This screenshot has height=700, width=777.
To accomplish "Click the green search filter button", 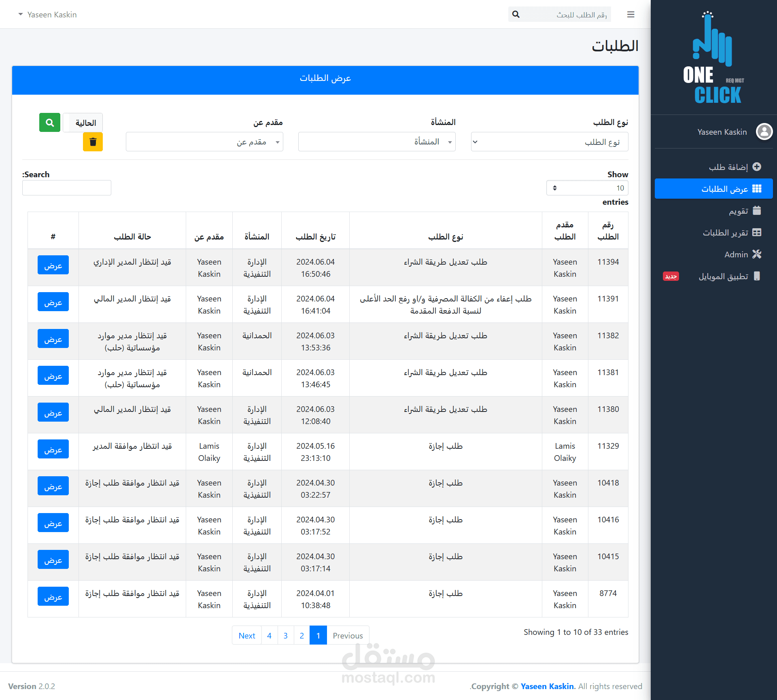I will (50, 123).
